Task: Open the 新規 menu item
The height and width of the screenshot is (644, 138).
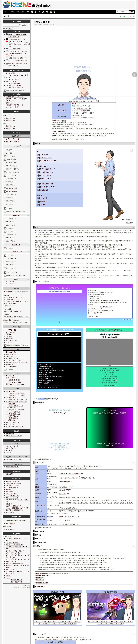Action: click(x=13, y=12)
